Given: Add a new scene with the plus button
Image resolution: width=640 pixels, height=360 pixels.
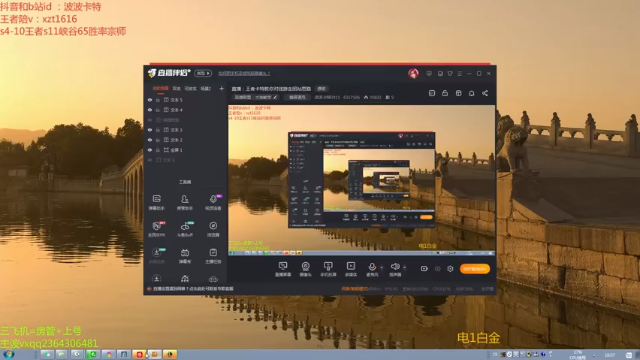Looking at the screenshot, I should (x=222, y=88).
